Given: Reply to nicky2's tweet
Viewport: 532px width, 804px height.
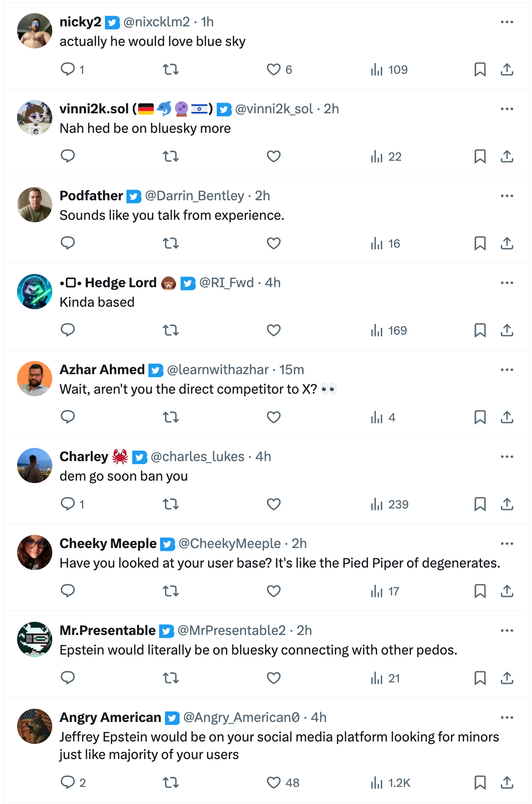Looking at the screenshot, I should [68, 69].
